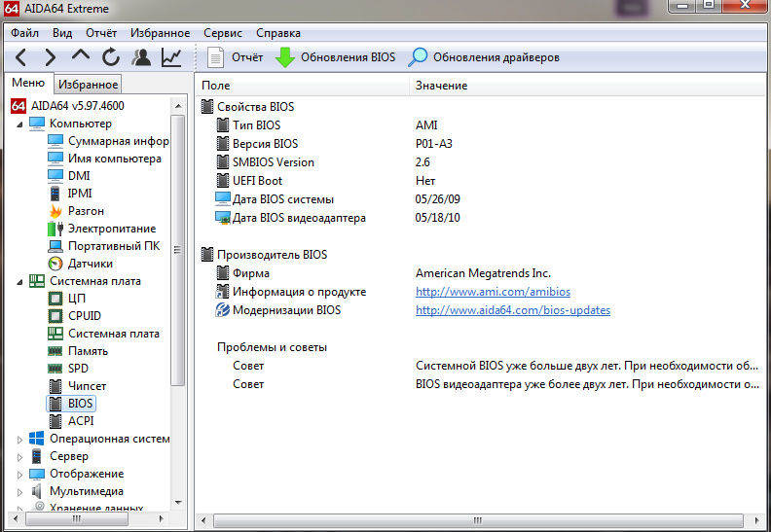Screen dimensions: 771x532
Task: Click tree panel scrollbar up arrow
Action: point(178,106)
